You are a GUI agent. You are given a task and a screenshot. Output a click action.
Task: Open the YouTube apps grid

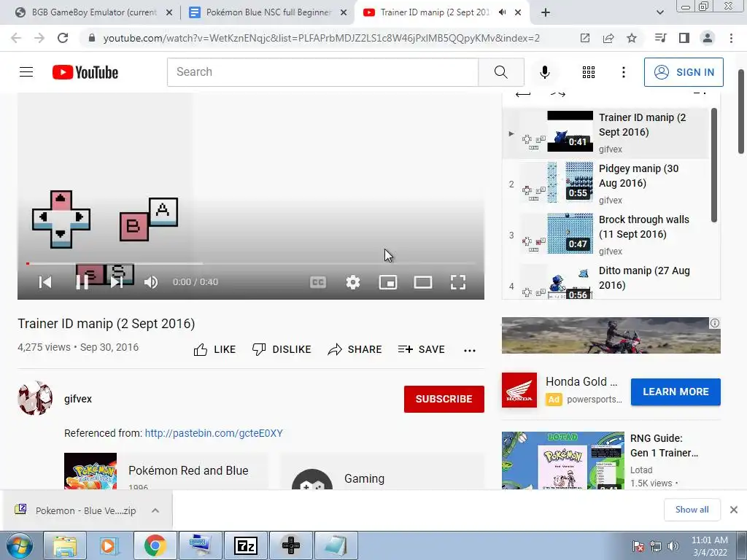tap(589, 72)
